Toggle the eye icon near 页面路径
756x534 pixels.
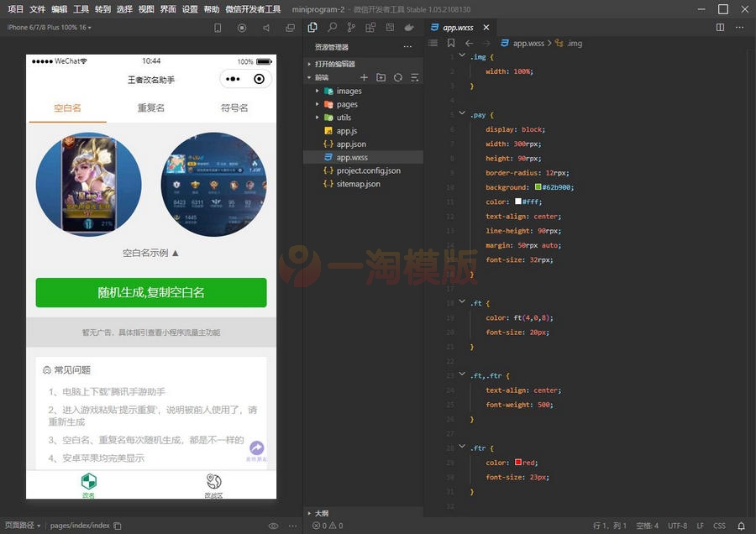tap(273, 525)
